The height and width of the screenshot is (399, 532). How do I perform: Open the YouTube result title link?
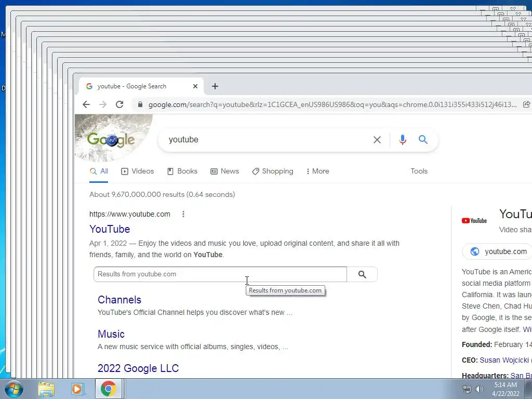click(110, 229)
